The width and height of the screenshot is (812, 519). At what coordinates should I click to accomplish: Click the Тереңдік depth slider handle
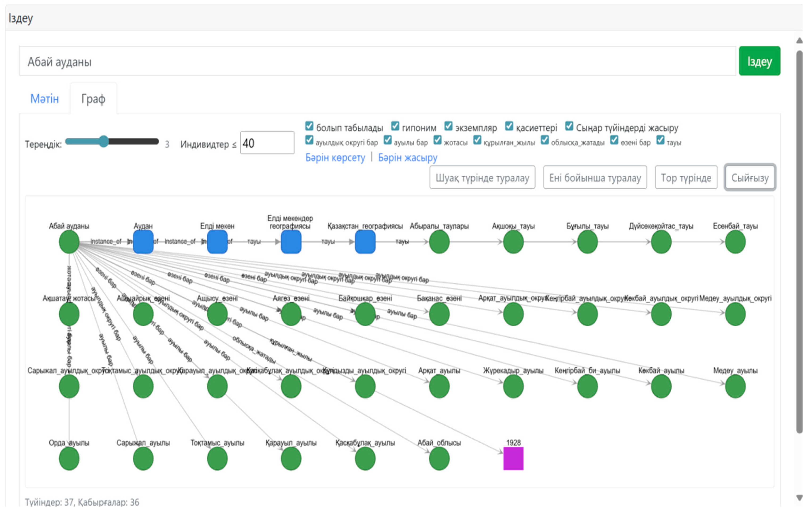click(104, 141)
